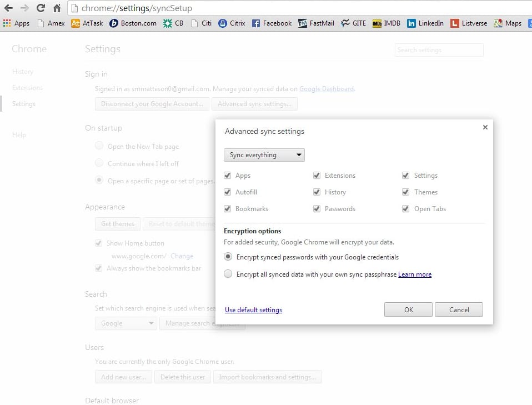532x405 pixels.
Task: Open the home page via house icon
Action: (x=57, y=8)
